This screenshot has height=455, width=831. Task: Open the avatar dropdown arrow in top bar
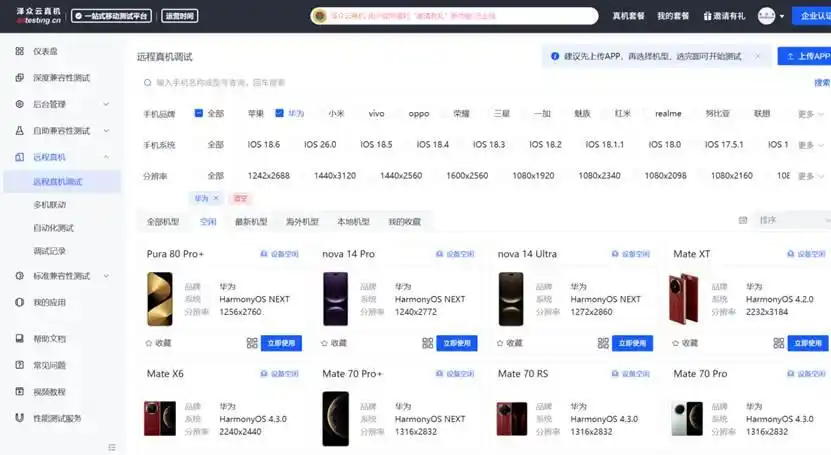[x=782, y=16]
